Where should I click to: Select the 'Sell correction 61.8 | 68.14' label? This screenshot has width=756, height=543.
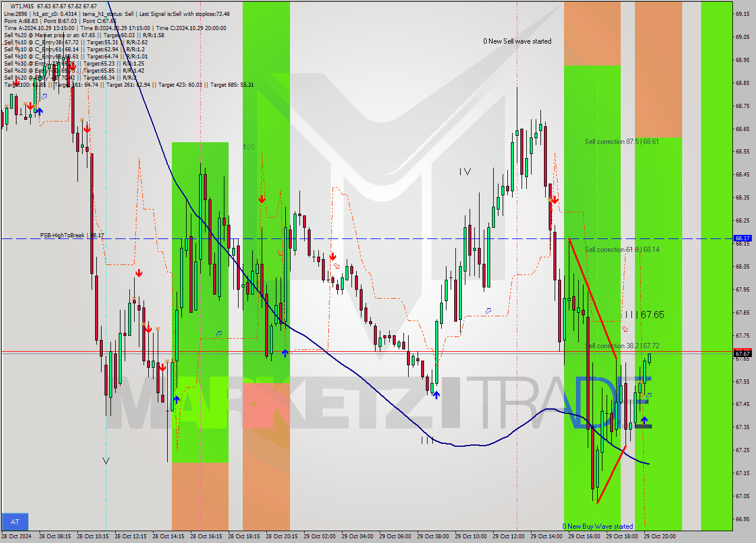point(622,250)
